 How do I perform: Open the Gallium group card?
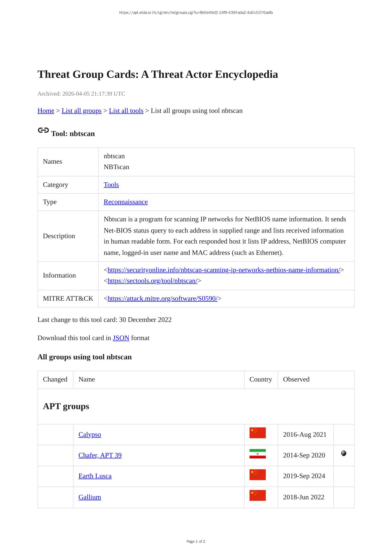[x=90, y=497]
